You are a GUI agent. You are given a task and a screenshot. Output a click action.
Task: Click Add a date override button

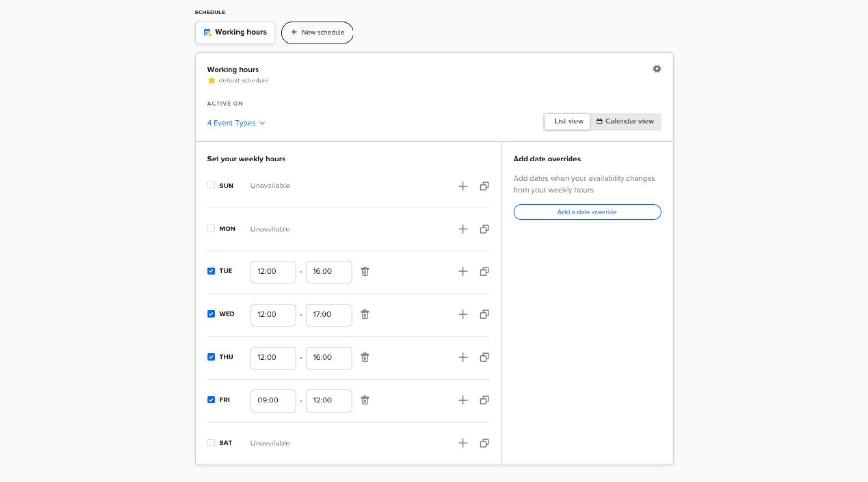(587, 212)
